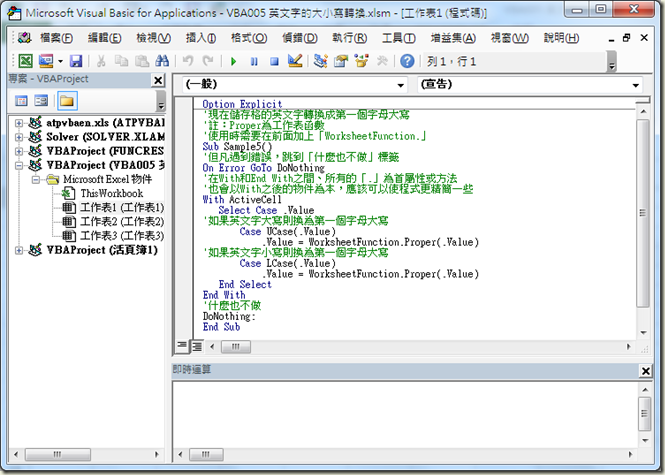Click the Undo arrow icon
The width and height of the screenshot is (665, 475).
pos(187,61)
